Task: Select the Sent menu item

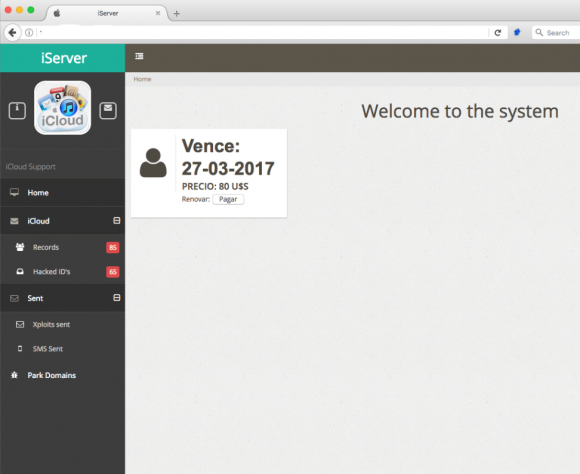Action: click(63, 298)
